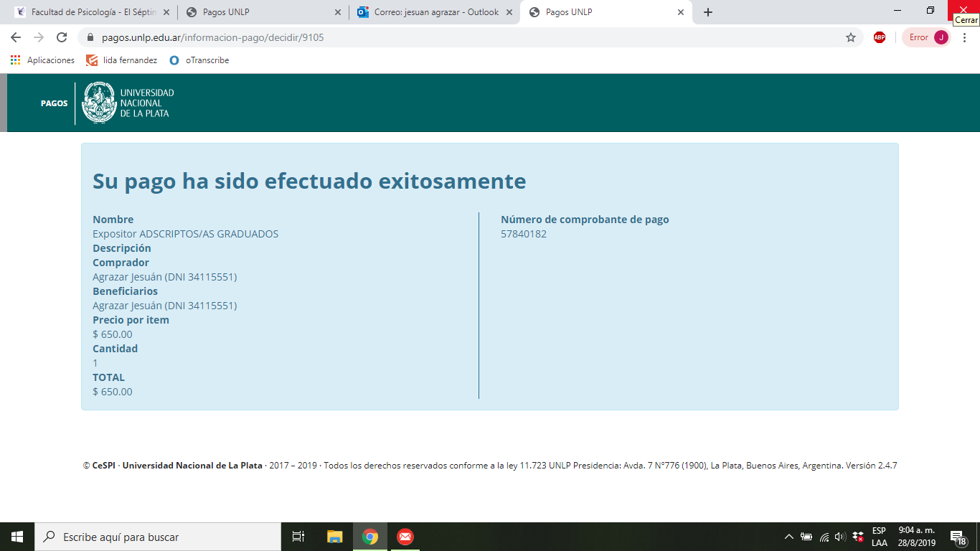Open File Explorer from the taskbar
This screenshot has width=980, height=551.
334,537
